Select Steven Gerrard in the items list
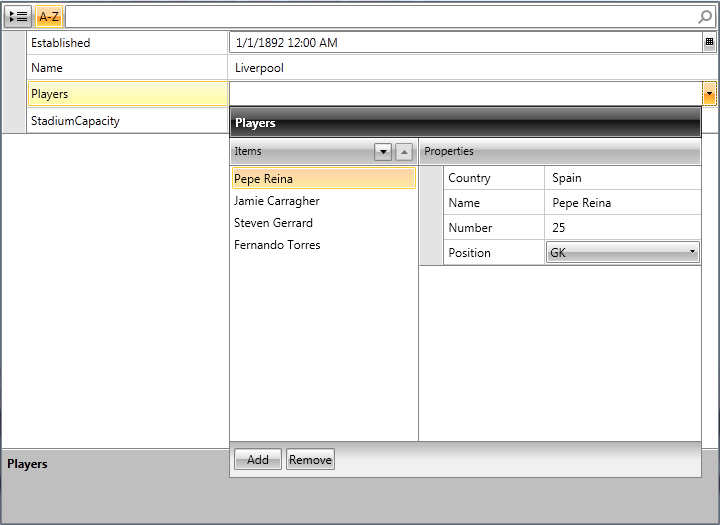The width and height of the screenshot is (720, 525). (x=324, y=223)
